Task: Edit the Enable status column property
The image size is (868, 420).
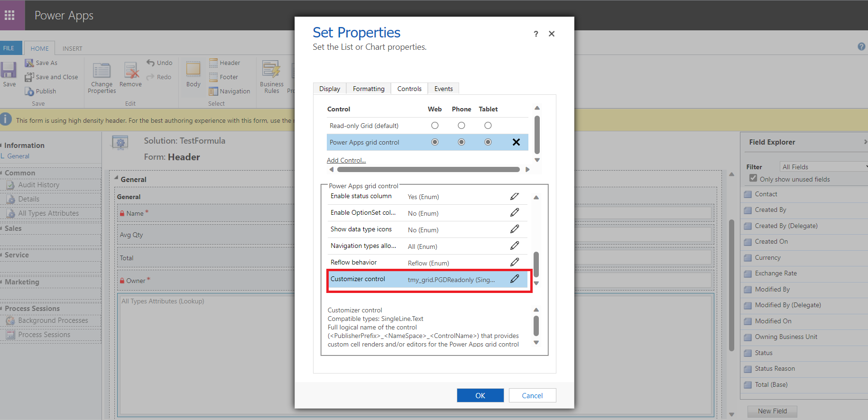Action: [515, 196]
